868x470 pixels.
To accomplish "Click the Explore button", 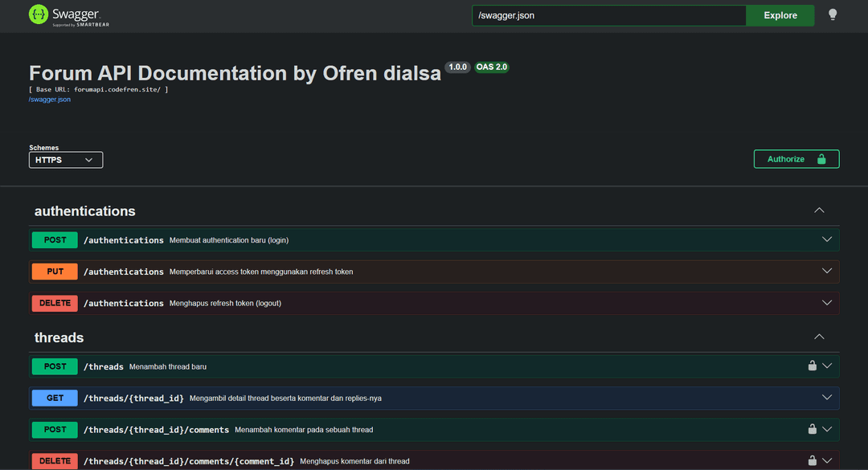I will point(780,15).
